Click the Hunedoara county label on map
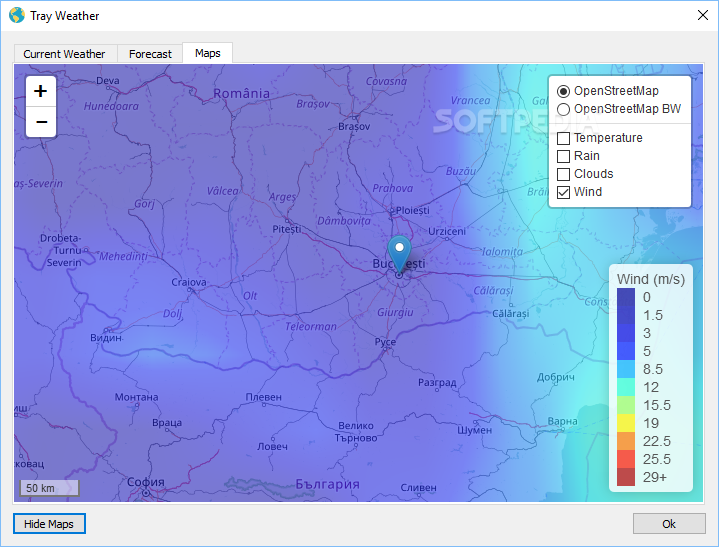Screen dimensions: 719x547 tap(111, 106)
